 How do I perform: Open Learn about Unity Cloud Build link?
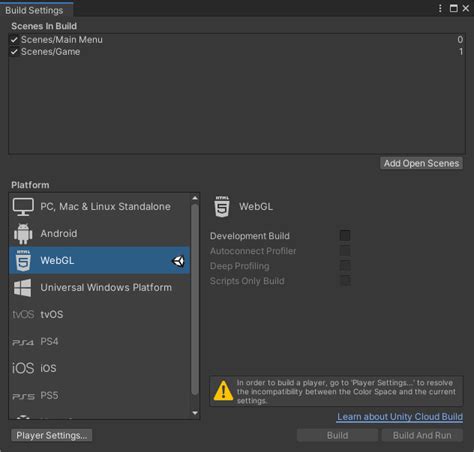400,417
